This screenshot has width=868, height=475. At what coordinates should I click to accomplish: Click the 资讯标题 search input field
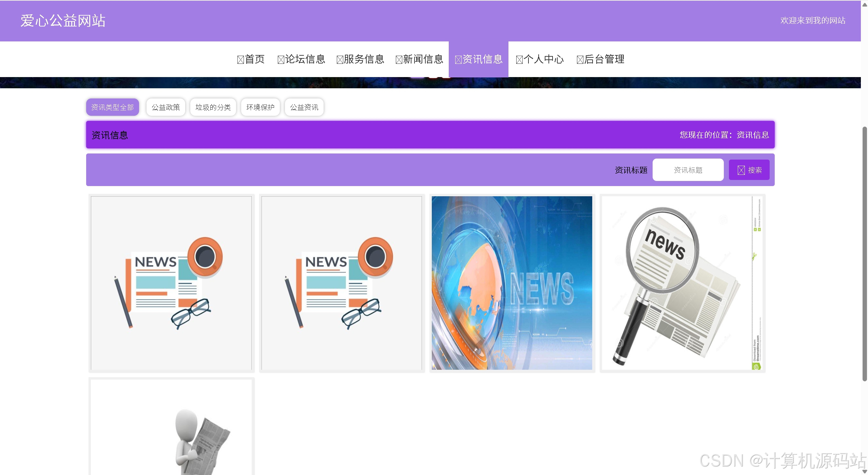(688, 170)
